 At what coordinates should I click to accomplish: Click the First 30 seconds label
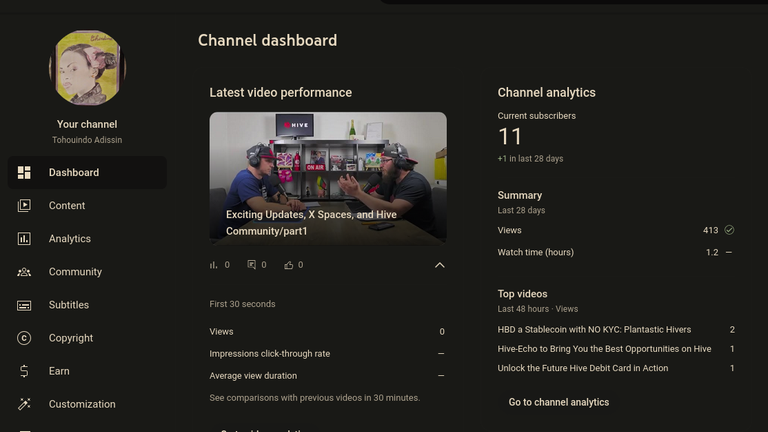coord(242,304)
